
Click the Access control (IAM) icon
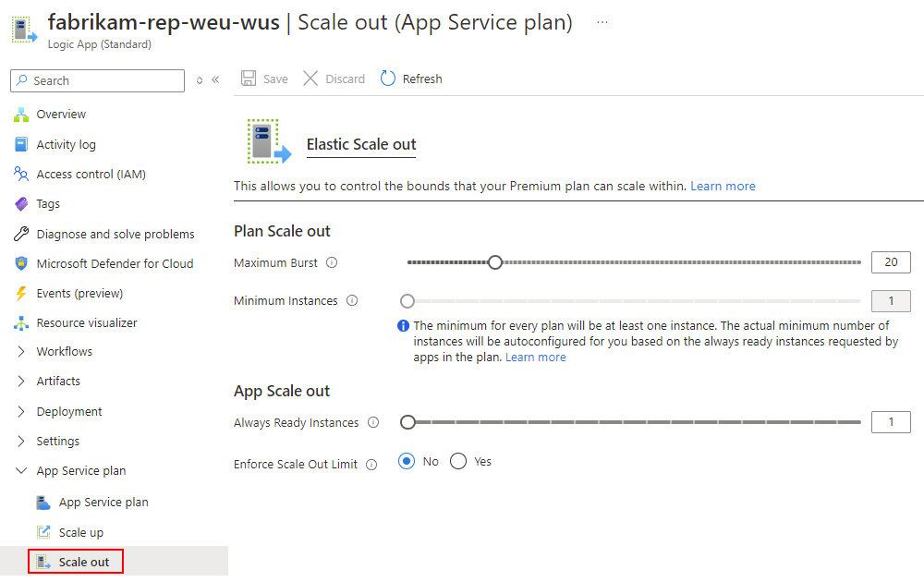pyautogui.click(x=21, y=175)
